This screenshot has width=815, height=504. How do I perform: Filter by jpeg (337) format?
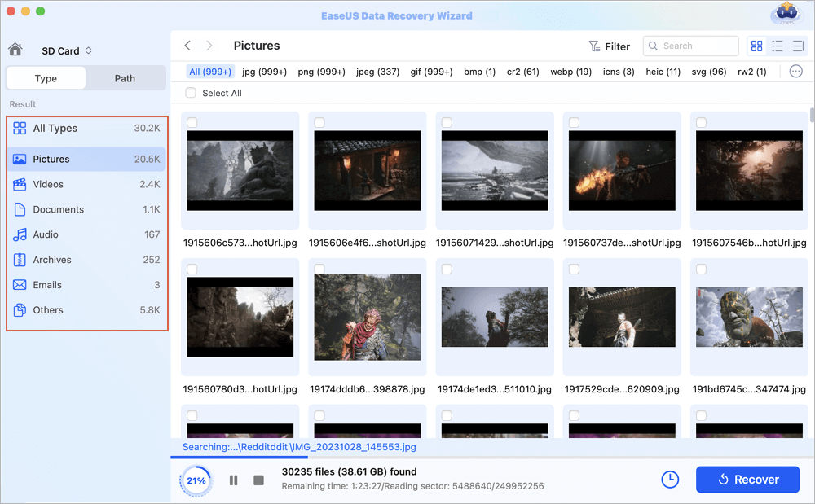pyautogui.click(x=378, y=72)
